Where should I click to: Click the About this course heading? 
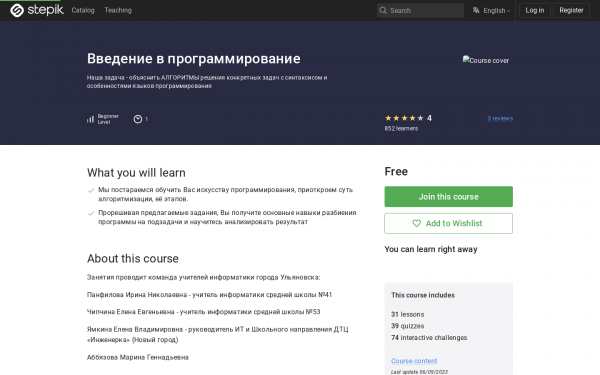click(x=132, y=258)
